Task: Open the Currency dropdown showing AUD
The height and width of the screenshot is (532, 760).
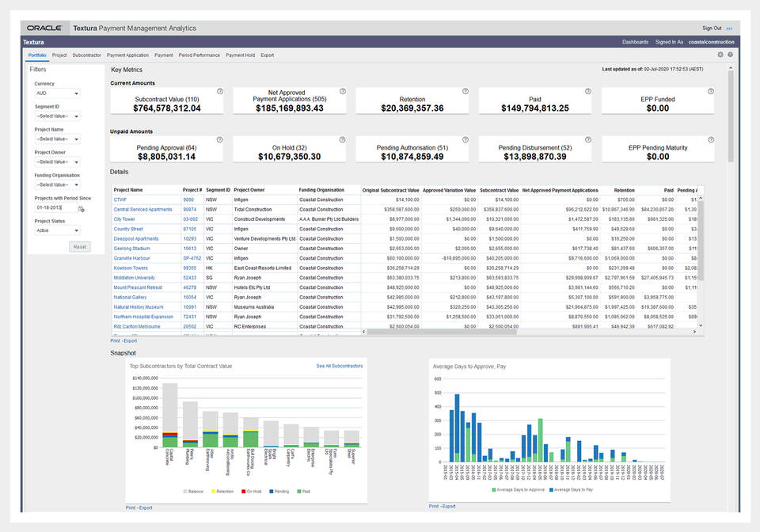Action: (55, 93)
